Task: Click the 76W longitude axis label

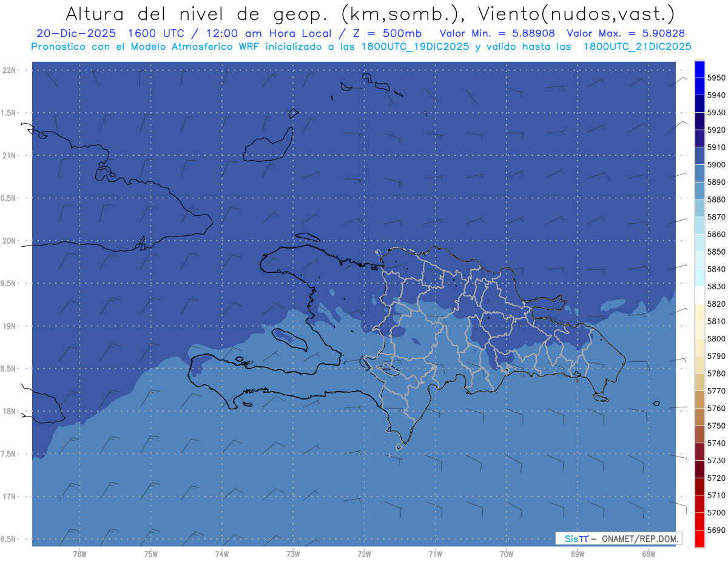Action: tap(79, 554)
